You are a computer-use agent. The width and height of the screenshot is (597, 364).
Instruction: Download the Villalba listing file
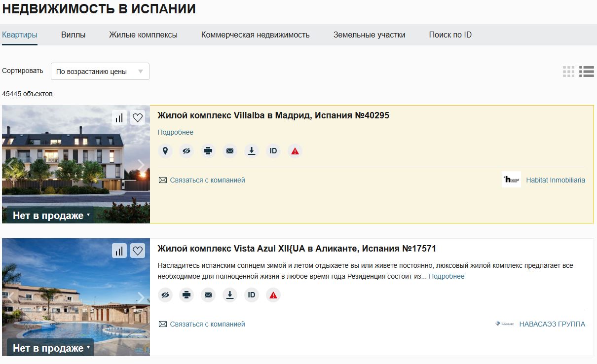pos(252,151)
